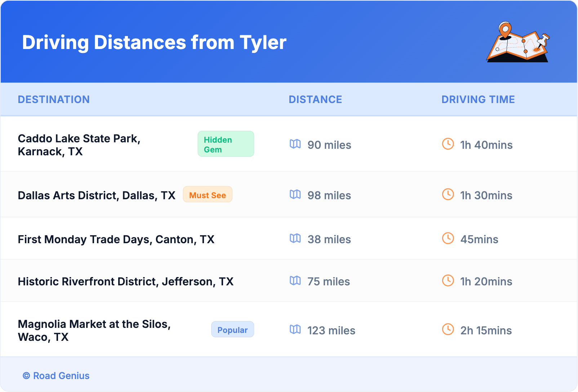The height and width of the screenshot is (392, 578).
Task: Click the map icon next to 123 miles
Action: (295, 330)
